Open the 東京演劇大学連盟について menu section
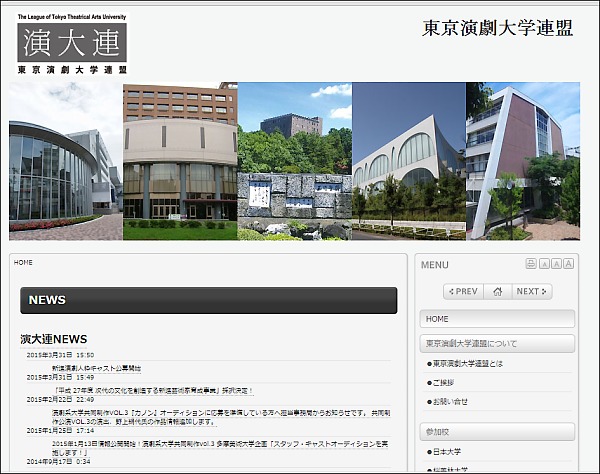This screenshot has height=474, width=600. click(x=497, y=344)
